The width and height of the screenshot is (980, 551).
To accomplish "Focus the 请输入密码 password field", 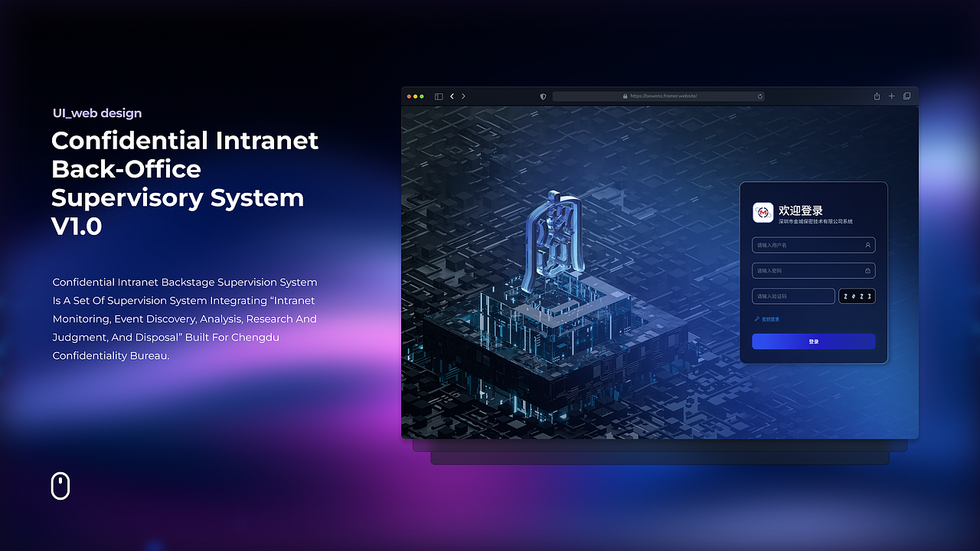I will [814, 271].
